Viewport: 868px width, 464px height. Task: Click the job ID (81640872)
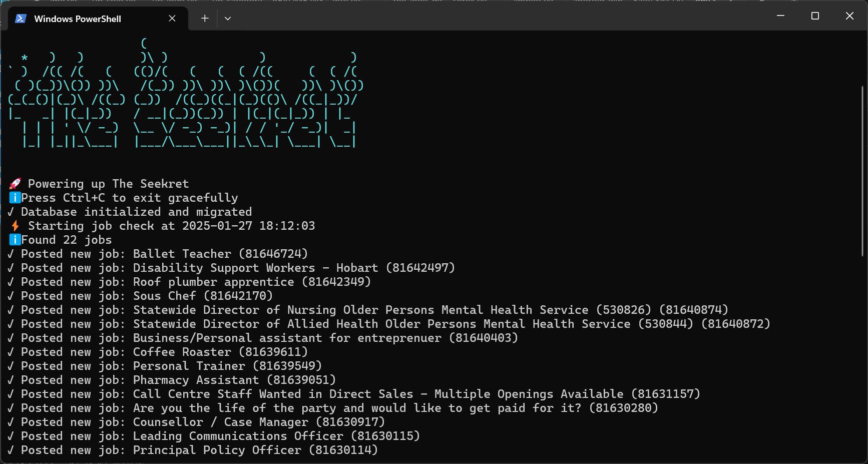pos(736,324)
